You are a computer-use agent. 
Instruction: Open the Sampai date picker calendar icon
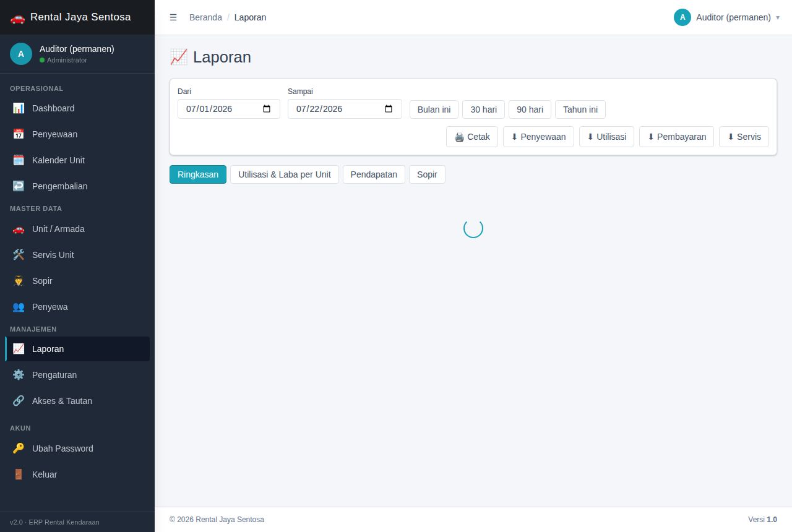(x=389, y=109)
